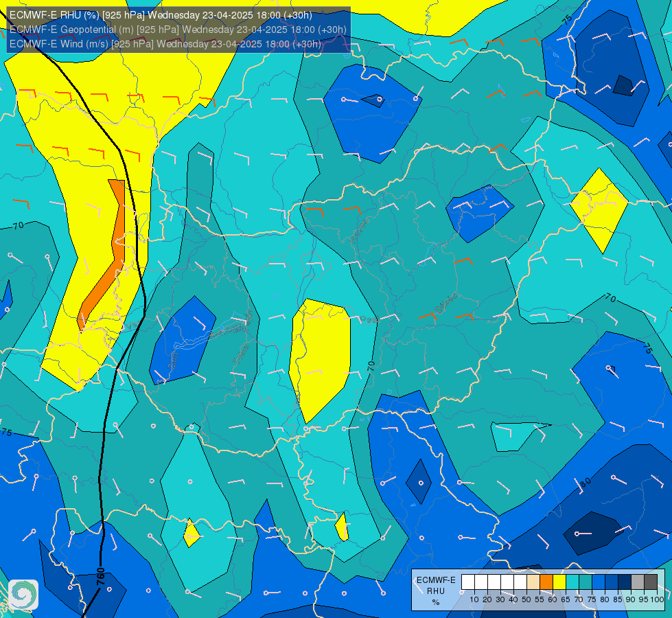Click the legend tick label '100'

[657, 599]
